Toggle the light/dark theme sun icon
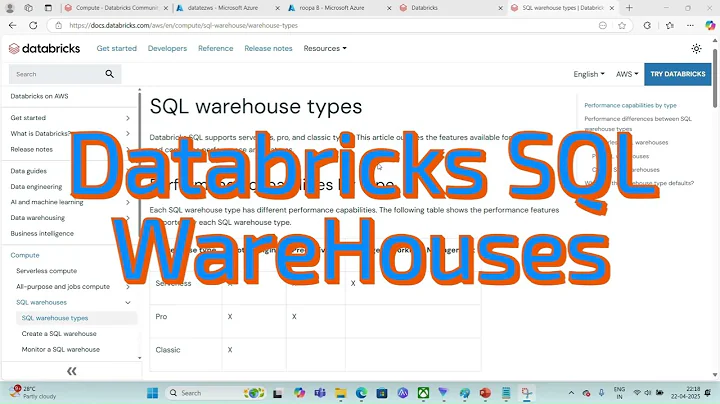720x404 pixels. tap(696, 48)
